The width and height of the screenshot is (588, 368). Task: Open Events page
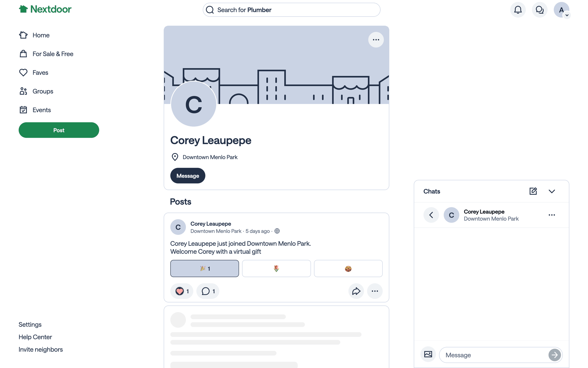click(x=35, y=110)
